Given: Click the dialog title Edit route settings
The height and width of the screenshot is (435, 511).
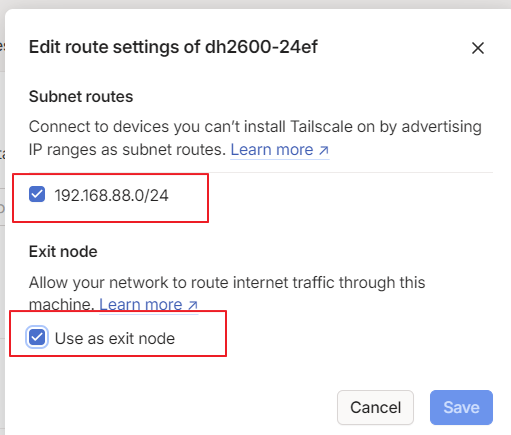Looking at the screenshot, I should click(x=115, y=47).
